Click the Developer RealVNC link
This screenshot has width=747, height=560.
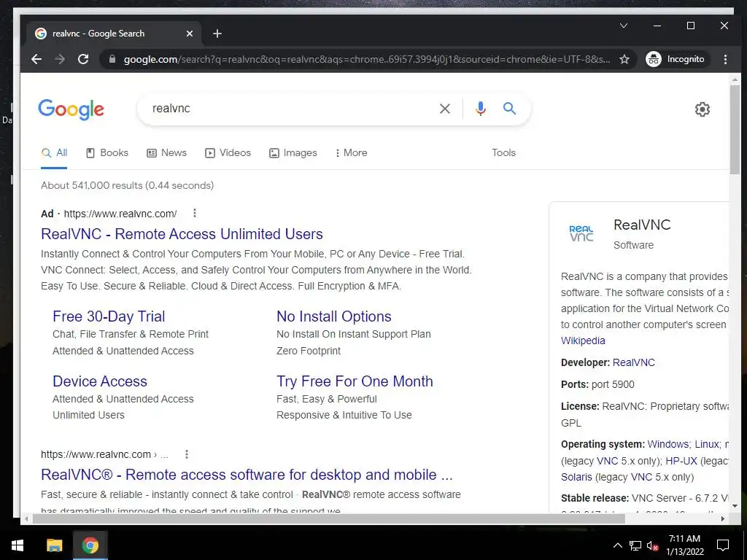pos(634,362)
